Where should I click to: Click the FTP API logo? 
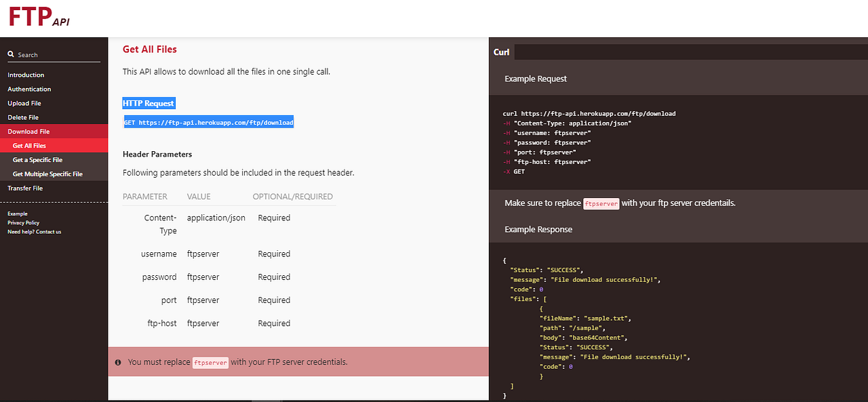pyautogui.click(x=39, y=16)
